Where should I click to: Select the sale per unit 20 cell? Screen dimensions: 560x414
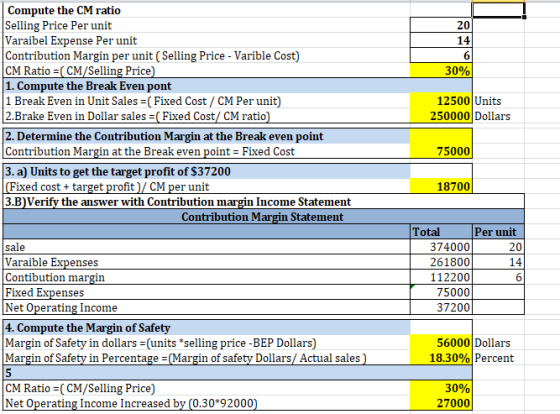(499, 247)
